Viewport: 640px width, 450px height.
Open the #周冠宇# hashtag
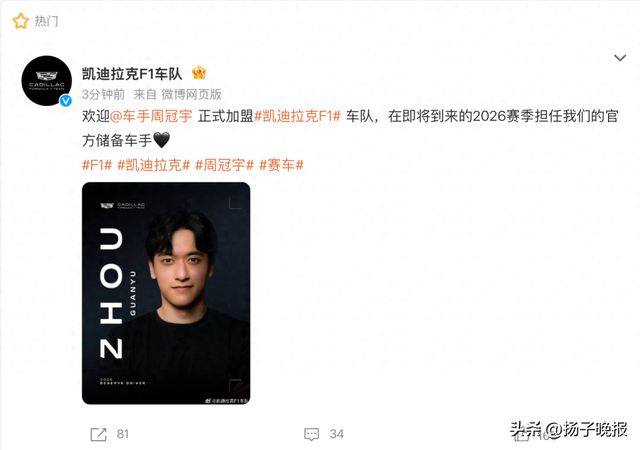coord(224,165)
